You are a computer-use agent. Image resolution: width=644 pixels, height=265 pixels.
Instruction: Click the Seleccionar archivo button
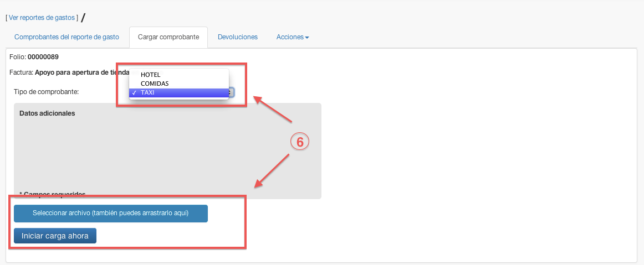[110, 214]
